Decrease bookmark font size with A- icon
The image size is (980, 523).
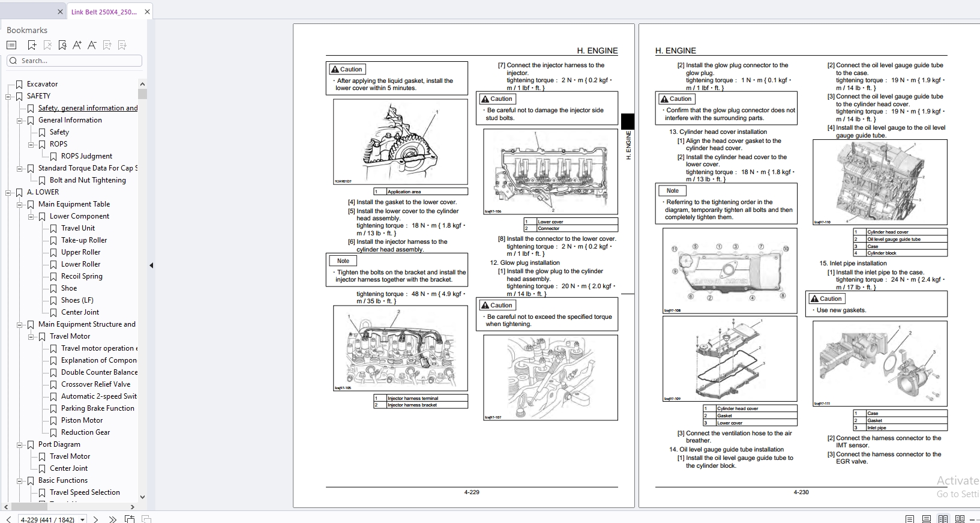(x=92, y=45)
